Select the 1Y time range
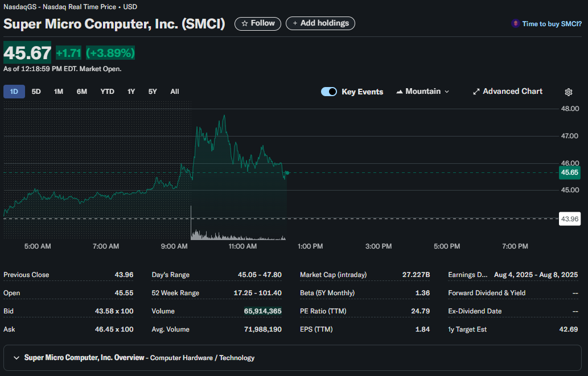This screenshot has width=588, height=376. [131, 92]
